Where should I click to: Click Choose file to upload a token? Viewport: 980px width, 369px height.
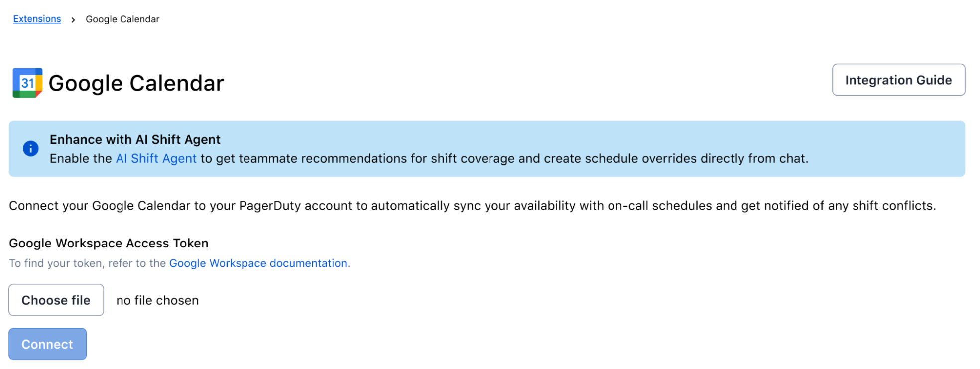tap(56, 300)
